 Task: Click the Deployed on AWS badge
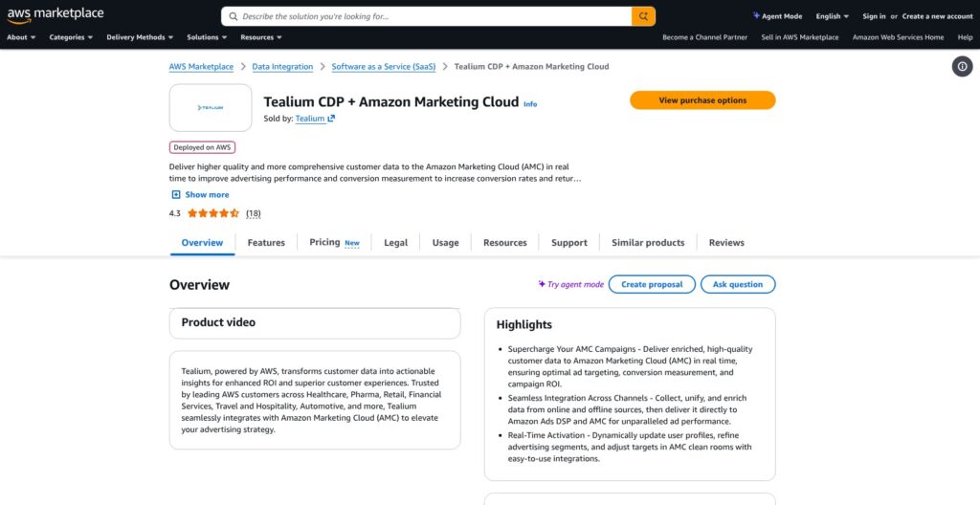click(202, 147)
